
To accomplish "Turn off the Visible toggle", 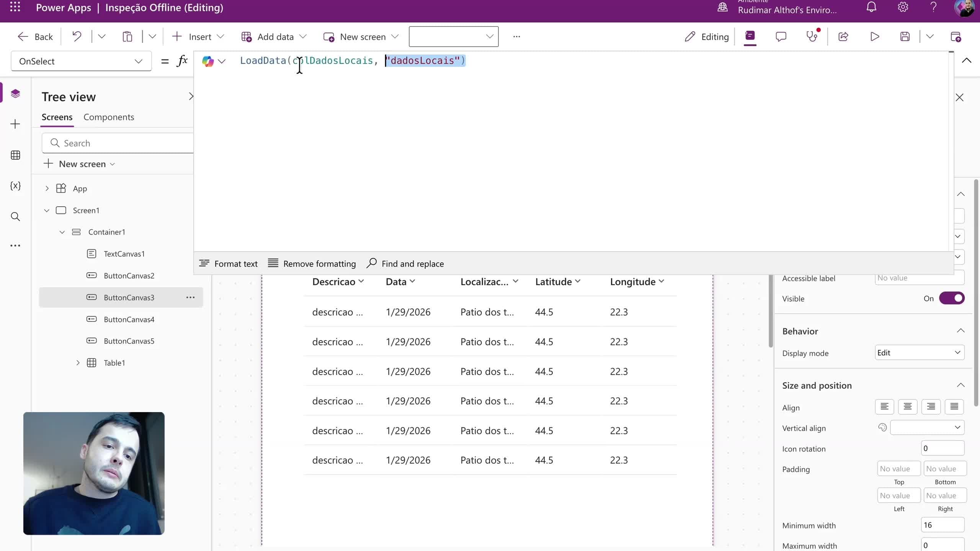I will [952, 298].
